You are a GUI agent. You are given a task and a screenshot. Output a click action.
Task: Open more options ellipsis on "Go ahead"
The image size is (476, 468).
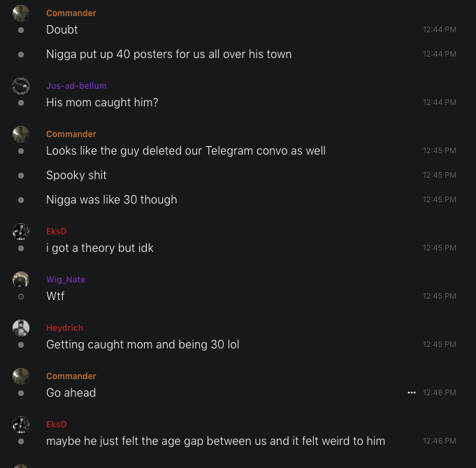[412, 393]
